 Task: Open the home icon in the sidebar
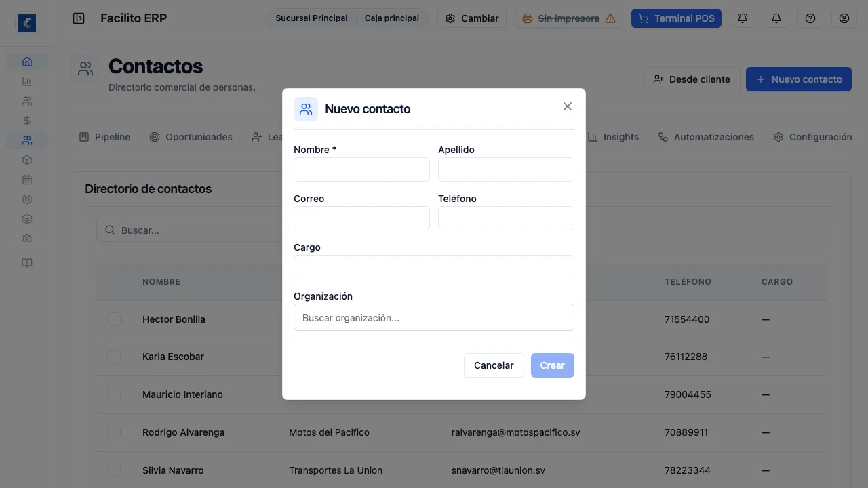coord(27,62)
